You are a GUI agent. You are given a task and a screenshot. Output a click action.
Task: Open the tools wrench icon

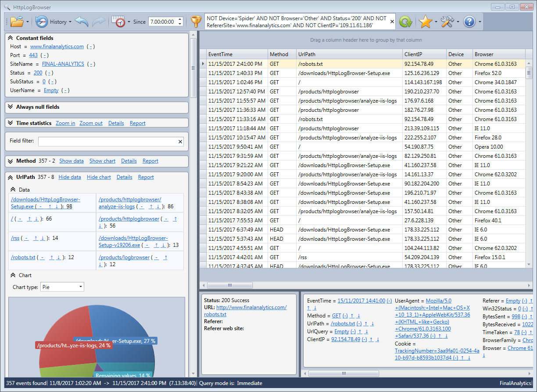[x=447, y=21]
